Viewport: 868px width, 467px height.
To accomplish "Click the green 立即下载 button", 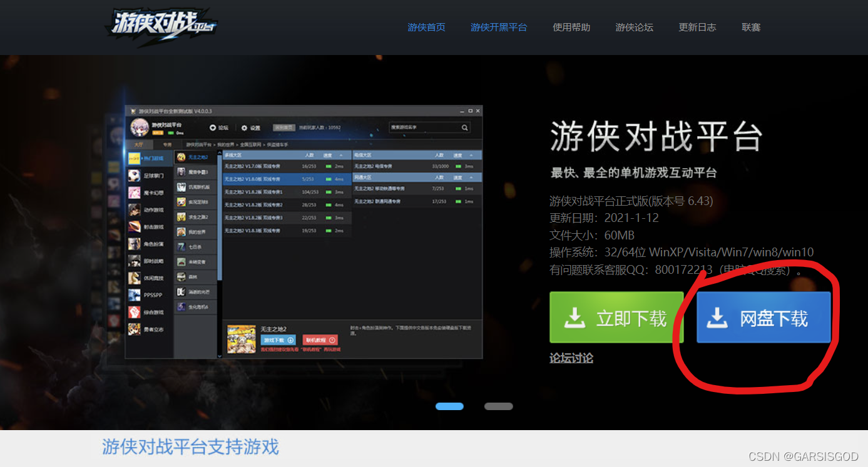I will pos(616,318).
